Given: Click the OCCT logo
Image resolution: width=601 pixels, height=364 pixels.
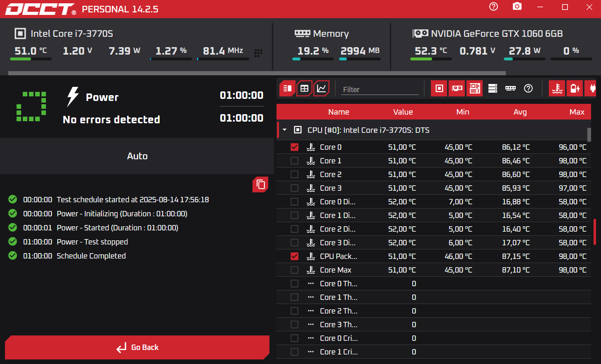Looking at the screenshot, I should (40, 9).
